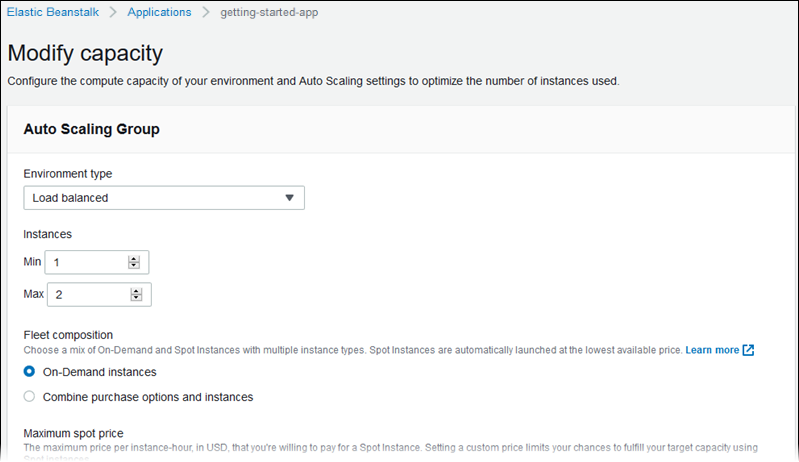Open the Learn more link
Viewport: 799px width, 462px height.
point(712,350)
